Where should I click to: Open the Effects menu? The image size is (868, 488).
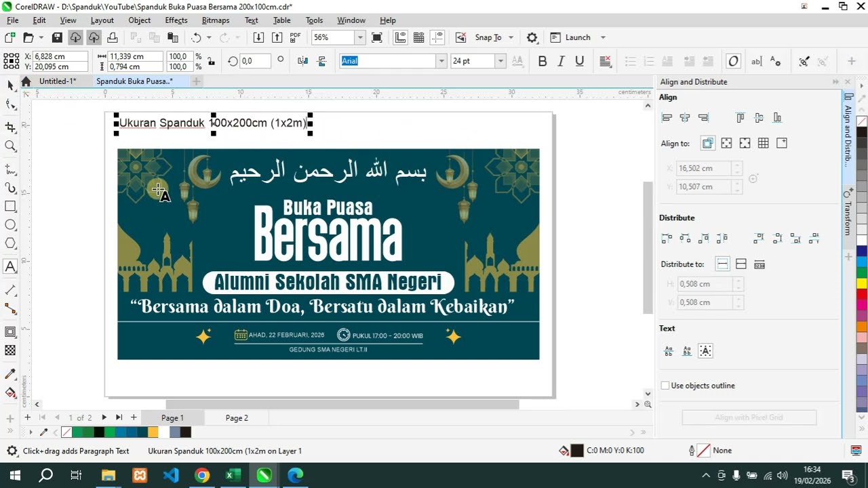[176, 20]
